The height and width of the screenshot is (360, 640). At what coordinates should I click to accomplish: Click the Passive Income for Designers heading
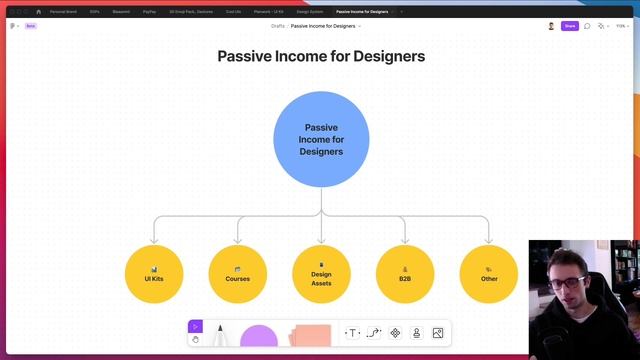321,56
